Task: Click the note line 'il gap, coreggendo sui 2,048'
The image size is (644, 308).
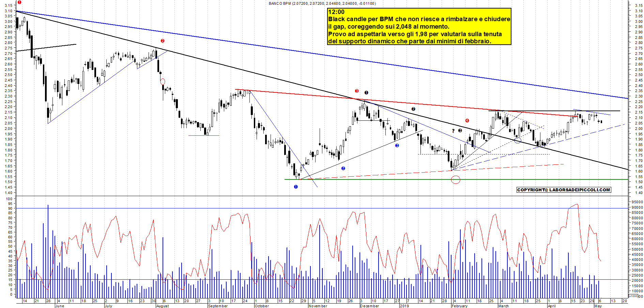Action: [x=389, y=27]
